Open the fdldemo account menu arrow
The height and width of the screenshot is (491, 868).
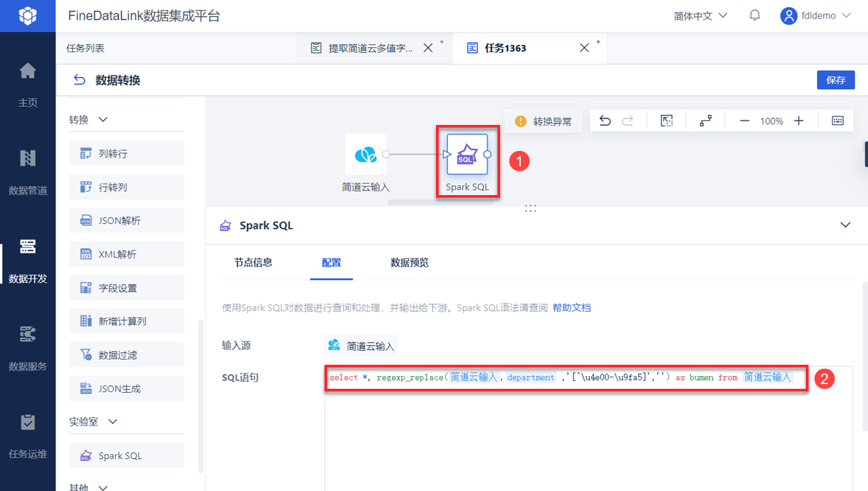847,15
